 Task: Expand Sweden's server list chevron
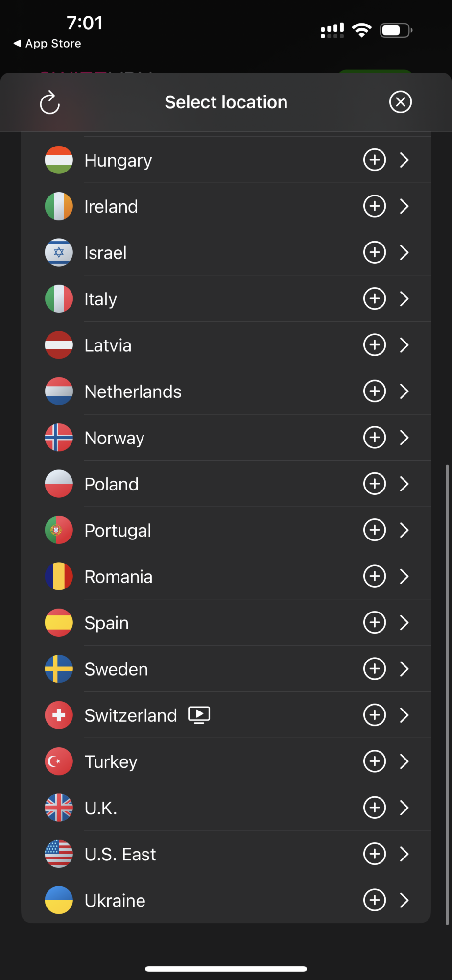pos(404,669)
